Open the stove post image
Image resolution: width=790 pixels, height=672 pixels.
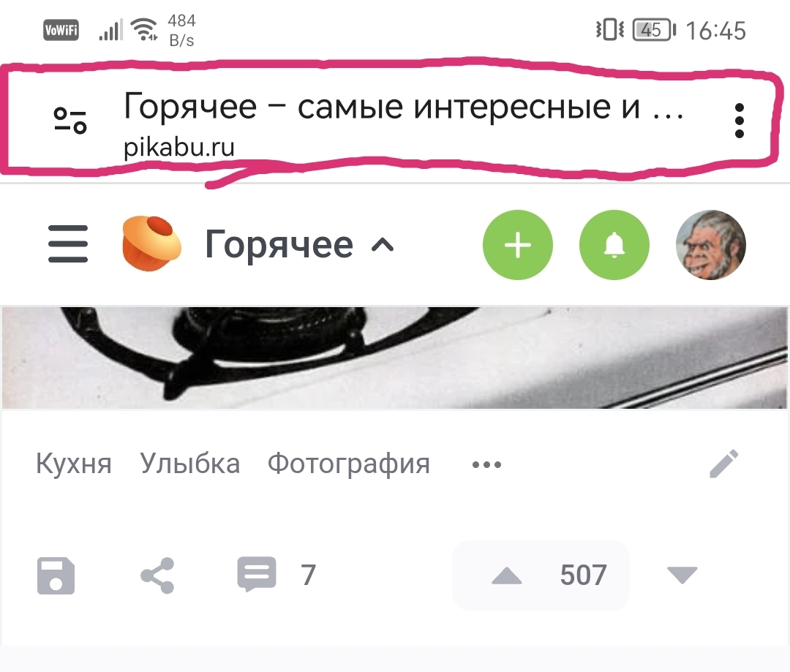pyautogui.click(x=394, y=358)
